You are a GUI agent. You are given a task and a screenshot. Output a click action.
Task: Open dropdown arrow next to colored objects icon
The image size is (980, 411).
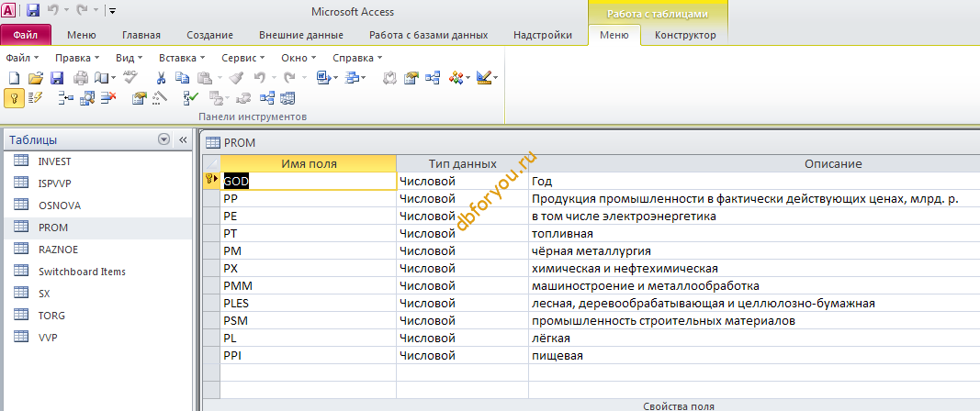467,78
